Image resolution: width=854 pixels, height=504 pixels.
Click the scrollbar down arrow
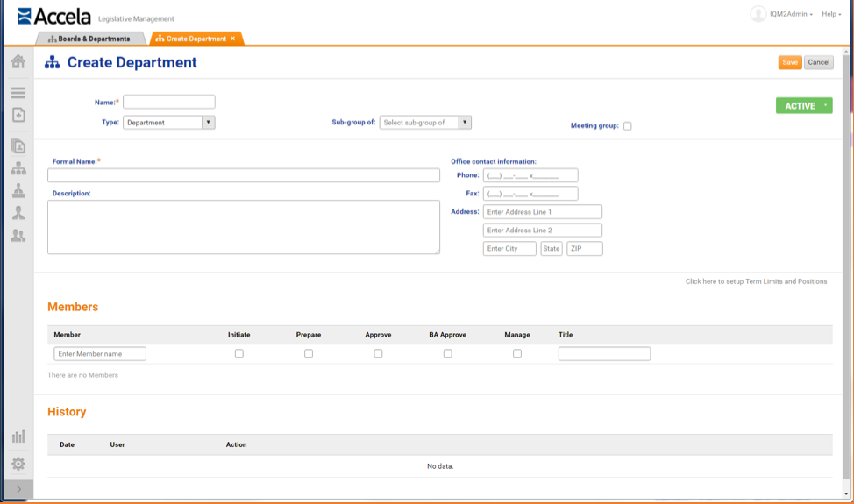tap(846, 493)
